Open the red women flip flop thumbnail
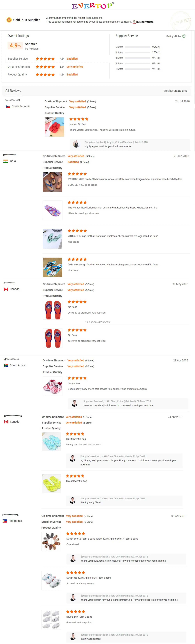 (54, 127)
